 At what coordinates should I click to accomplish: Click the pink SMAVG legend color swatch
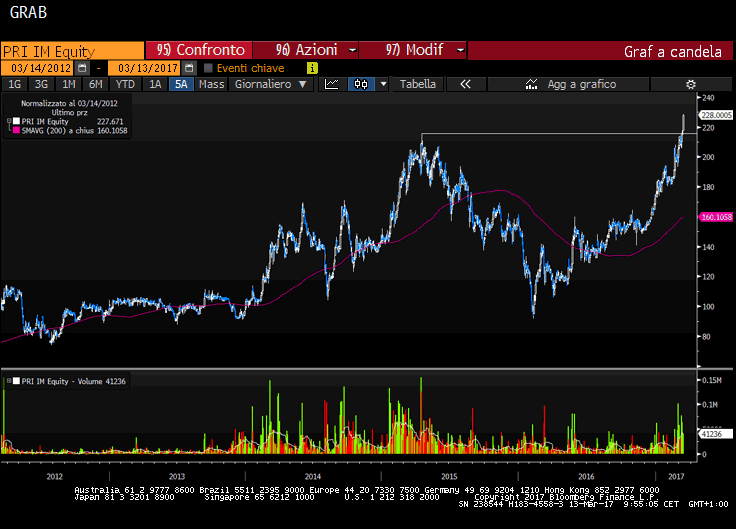click(x=14, y=130)
